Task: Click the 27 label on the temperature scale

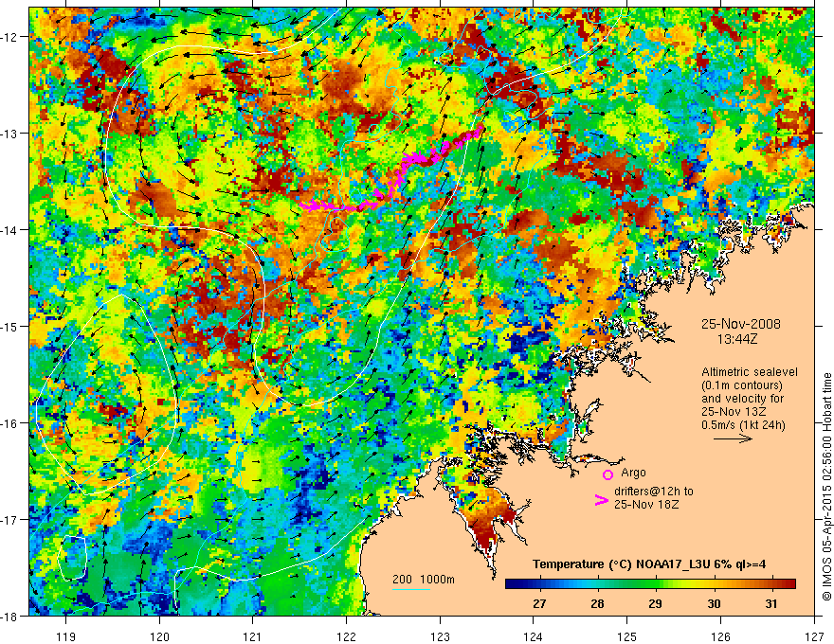Action: (x=539, y=603)
